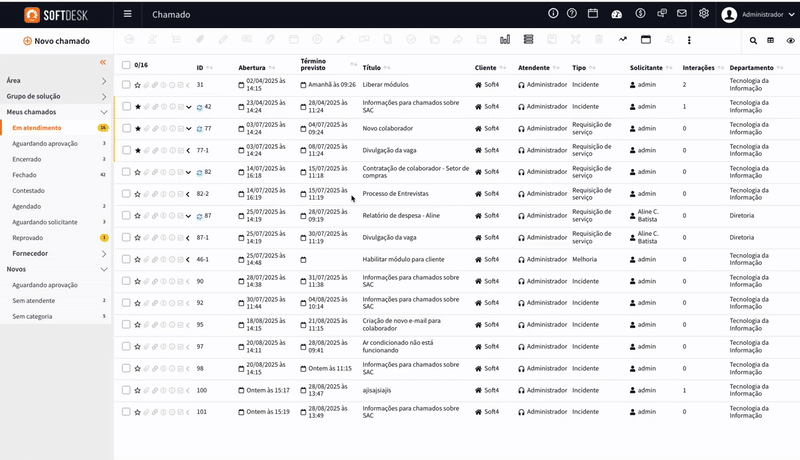Star the ticket 100 row

(138, 391)
